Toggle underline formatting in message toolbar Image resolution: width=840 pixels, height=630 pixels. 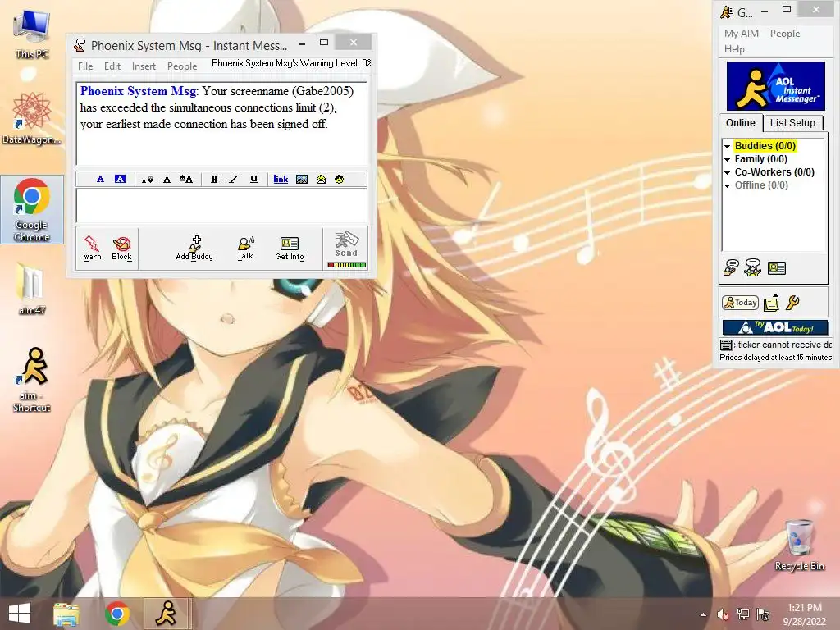pos(253,180)
